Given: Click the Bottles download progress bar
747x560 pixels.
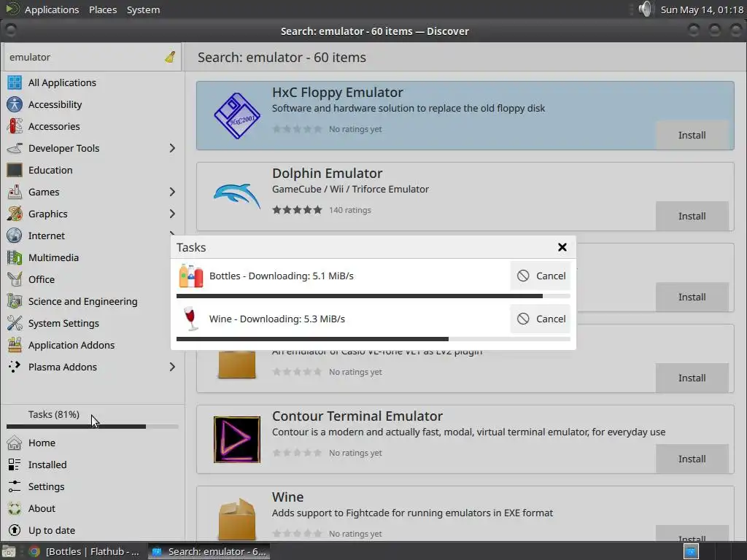Looking at the screenshot, I should [x=373, y=296].
